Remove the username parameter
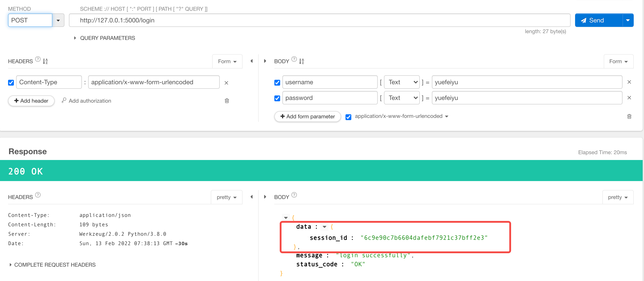 [x=629, y=82]
